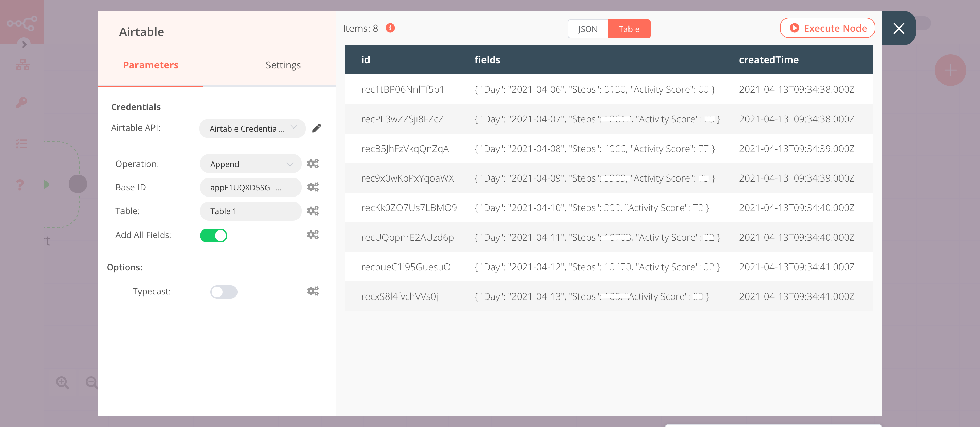
Task: Click the Base ID settings gear icon
Action: click(312, 187)
